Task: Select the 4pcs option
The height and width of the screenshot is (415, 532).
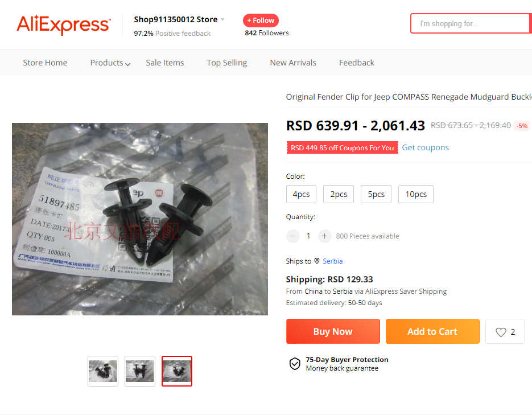Action: pyautogui.click(x=301, y=194)
